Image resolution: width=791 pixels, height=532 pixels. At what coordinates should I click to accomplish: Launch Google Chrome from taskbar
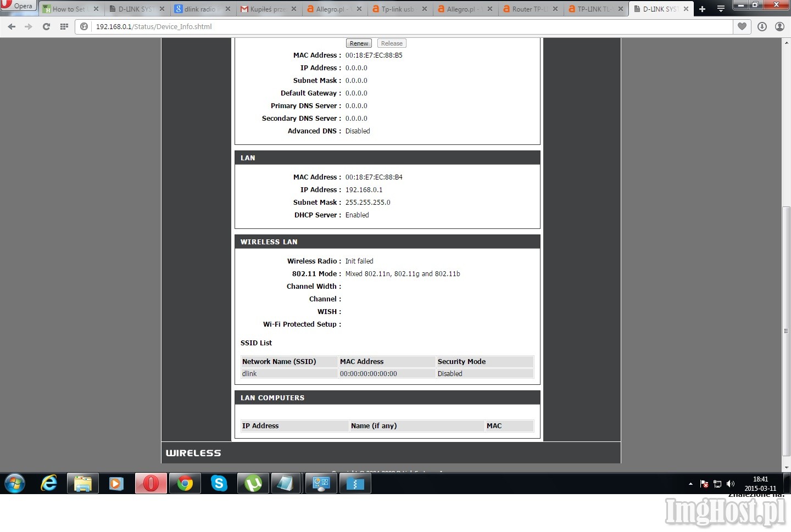185,484
